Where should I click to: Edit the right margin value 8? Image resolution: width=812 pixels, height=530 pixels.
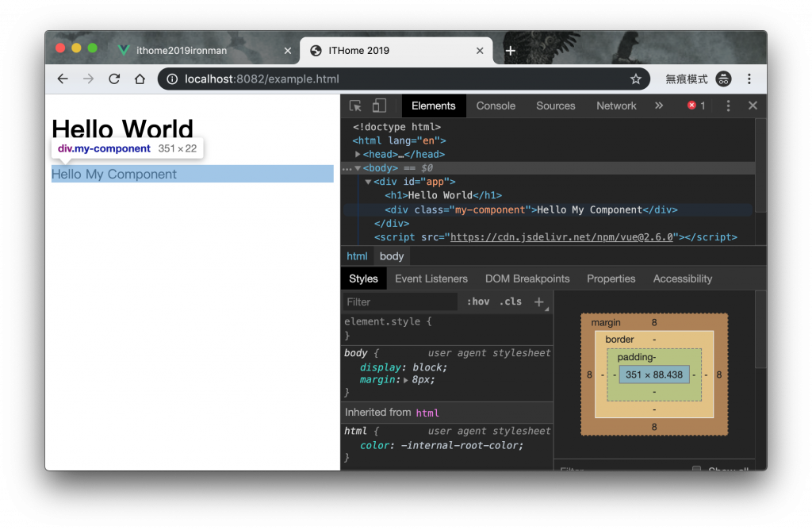[x=718, y=374]
